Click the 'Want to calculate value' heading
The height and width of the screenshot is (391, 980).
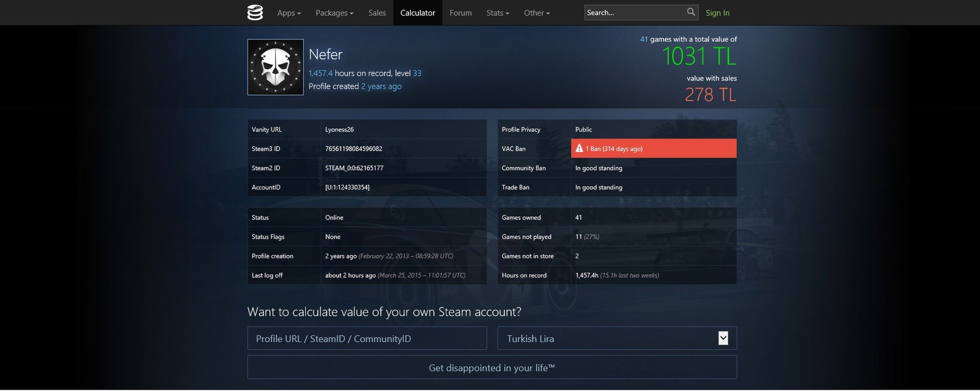(384, 312)
